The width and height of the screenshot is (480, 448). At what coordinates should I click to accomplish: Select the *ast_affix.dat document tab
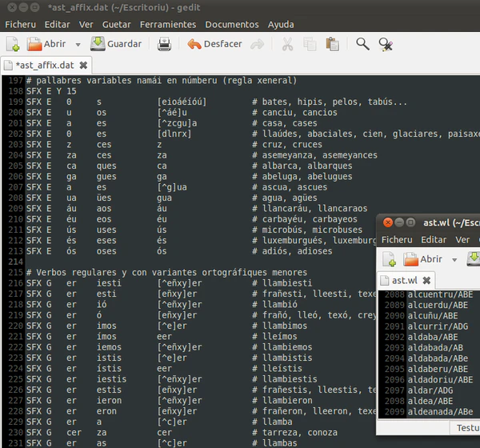pyautogui.click(x=45, y=64)
